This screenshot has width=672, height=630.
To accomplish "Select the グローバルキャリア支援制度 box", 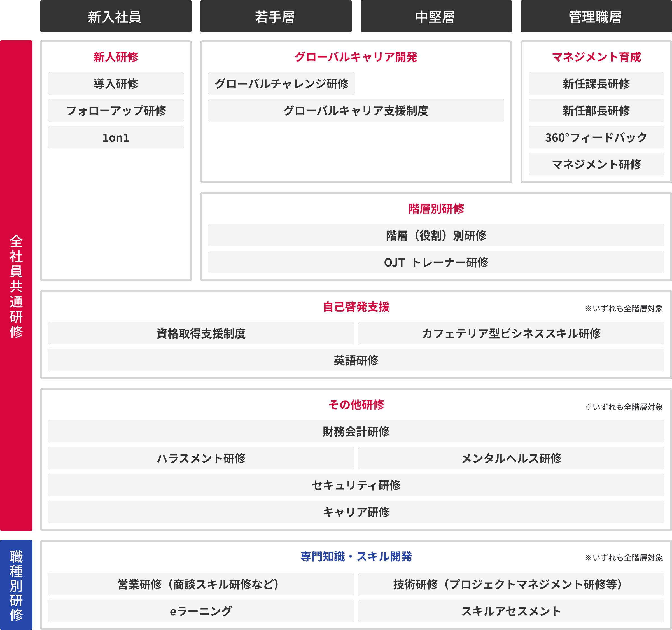I will 356,111.
